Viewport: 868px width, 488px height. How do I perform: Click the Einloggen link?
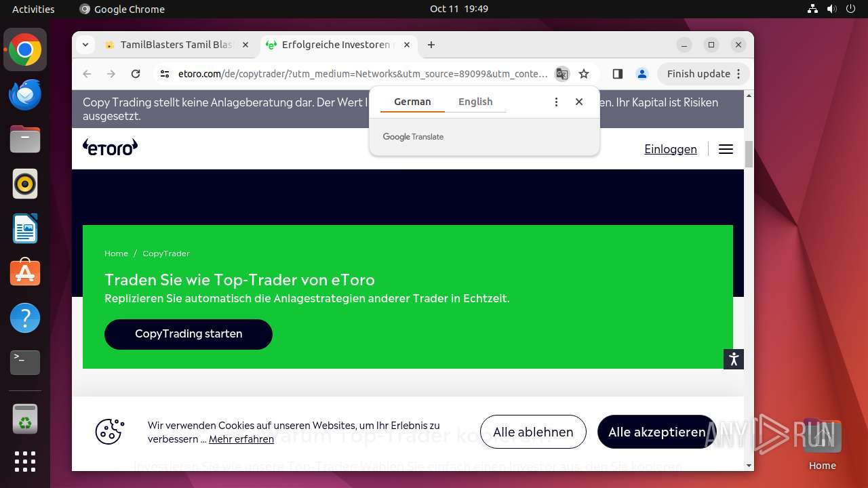click(671, 149)
